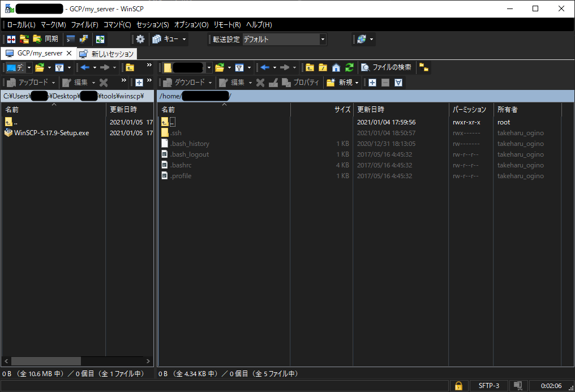
Task: Open the リモート(R) menu
Action: point(227,24)
